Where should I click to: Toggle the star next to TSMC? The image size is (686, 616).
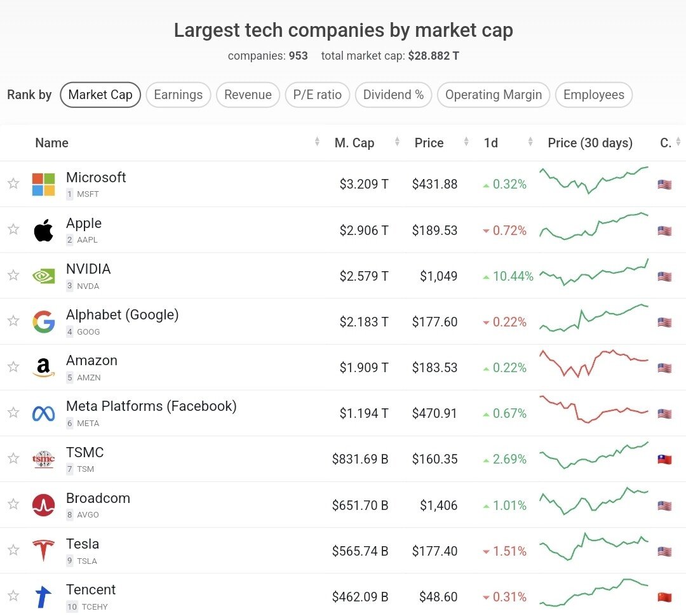(x=13, y=458)
